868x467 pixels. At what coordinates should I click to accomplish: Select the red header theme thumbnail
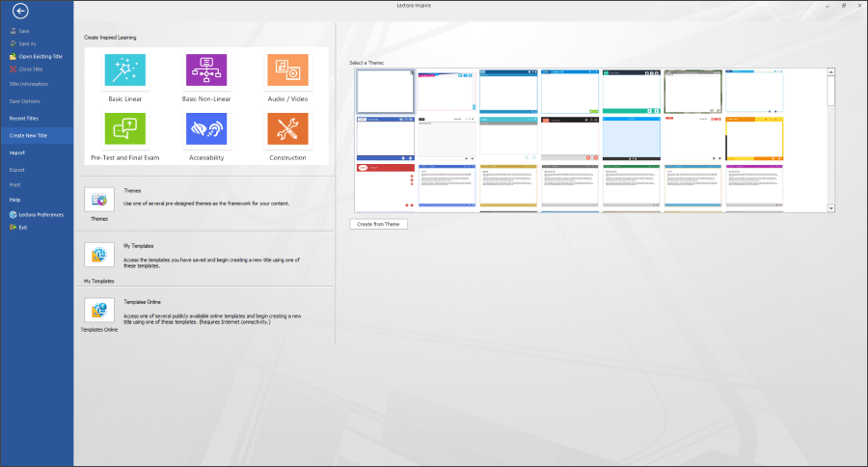(x=385, y=186)
